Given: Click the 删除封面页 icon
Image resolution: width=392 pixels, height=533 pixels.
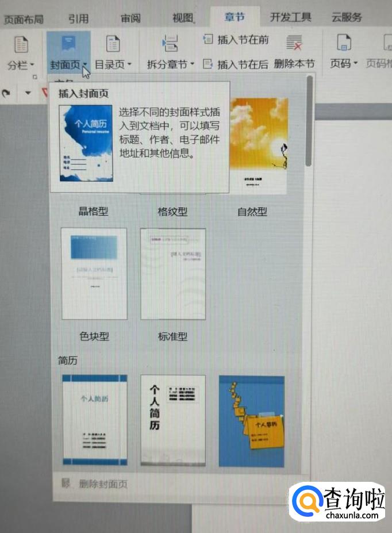Looking at the screenshot, I should tap(66, 483).
